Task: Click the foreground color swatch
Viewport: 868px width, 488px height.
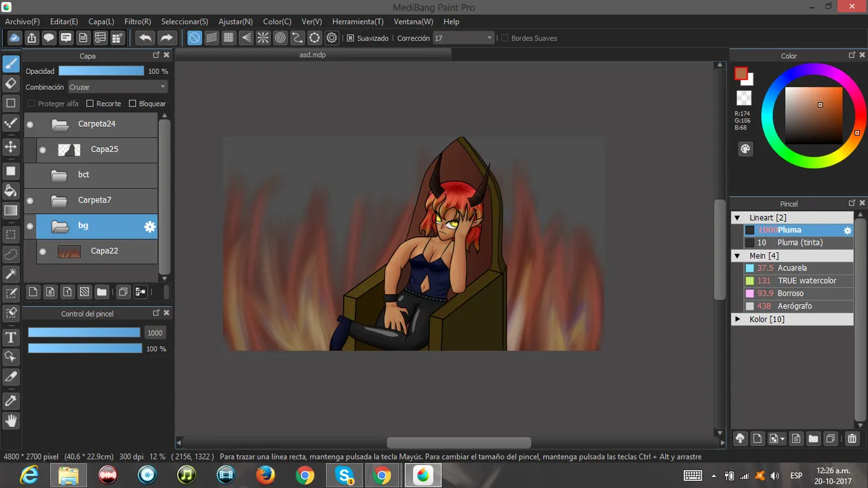Action: (741, 73)
